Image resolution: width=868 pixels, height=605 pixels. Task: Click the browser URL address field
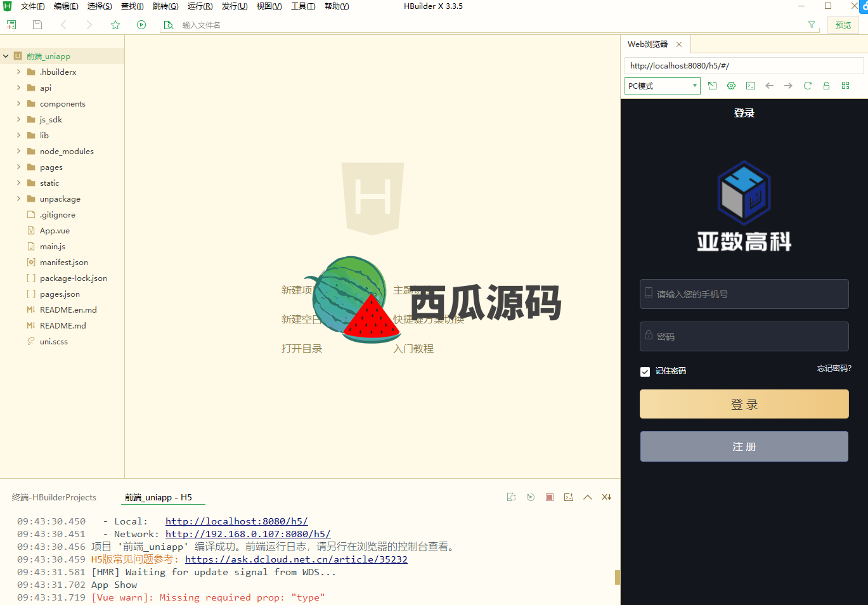click(x=744, y=66)
